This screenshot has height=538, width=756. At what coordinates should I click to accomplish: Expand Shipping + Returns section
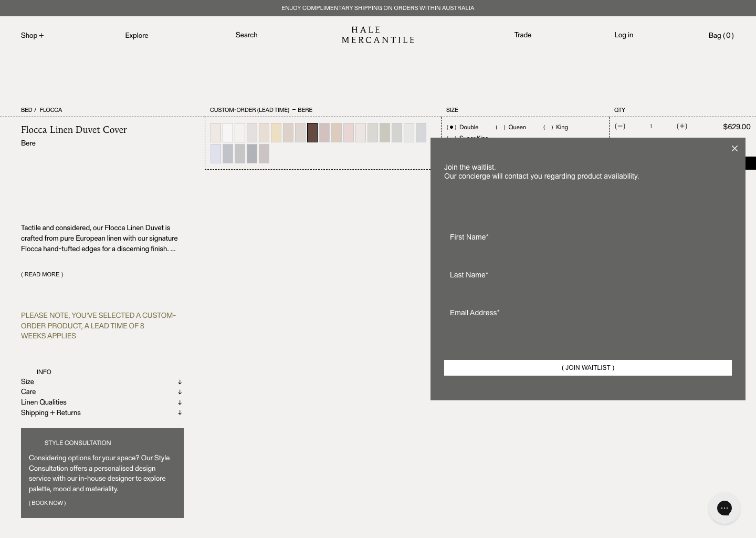tap(102, 413)
